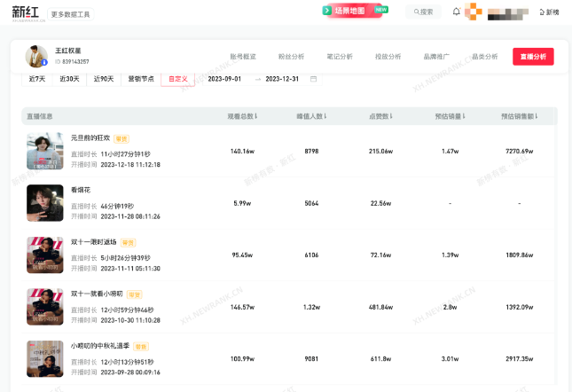572x392 pixels.
Task: Click the 140.16w view count
Action: (x=242, y=151)
